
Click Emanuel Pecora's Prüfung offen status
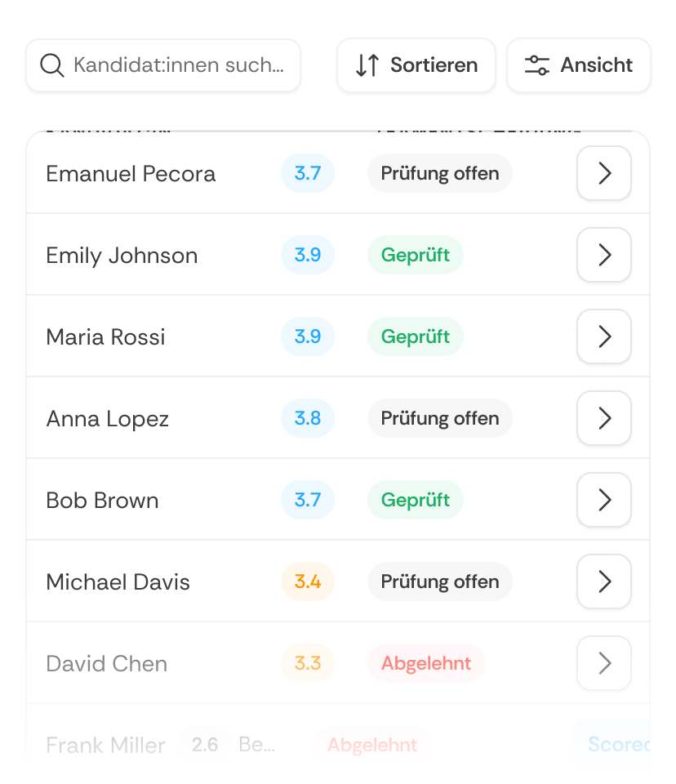click(x=439, y=173)
